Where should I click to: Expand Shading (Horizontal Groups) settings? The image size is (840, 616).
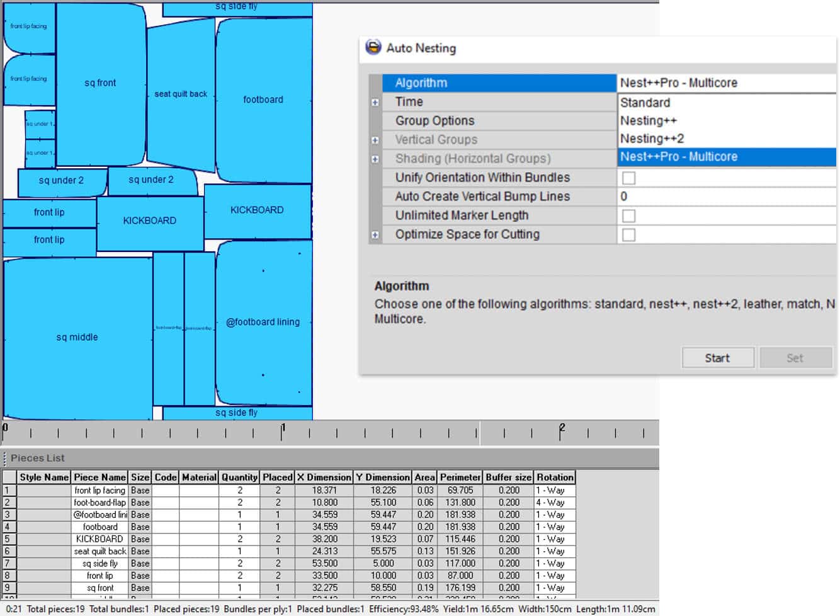click(x=375, y=158)
